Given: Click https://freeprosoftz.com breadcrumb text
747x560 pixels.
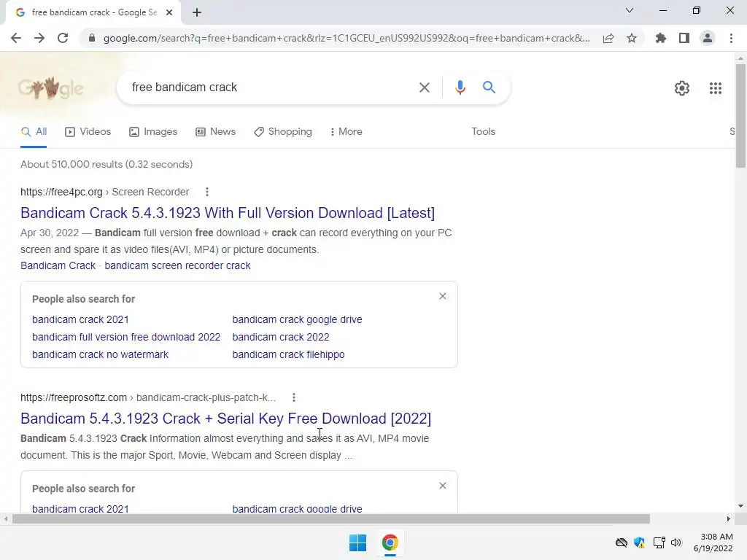Looking at the screenshot, I should pos(74,397).
